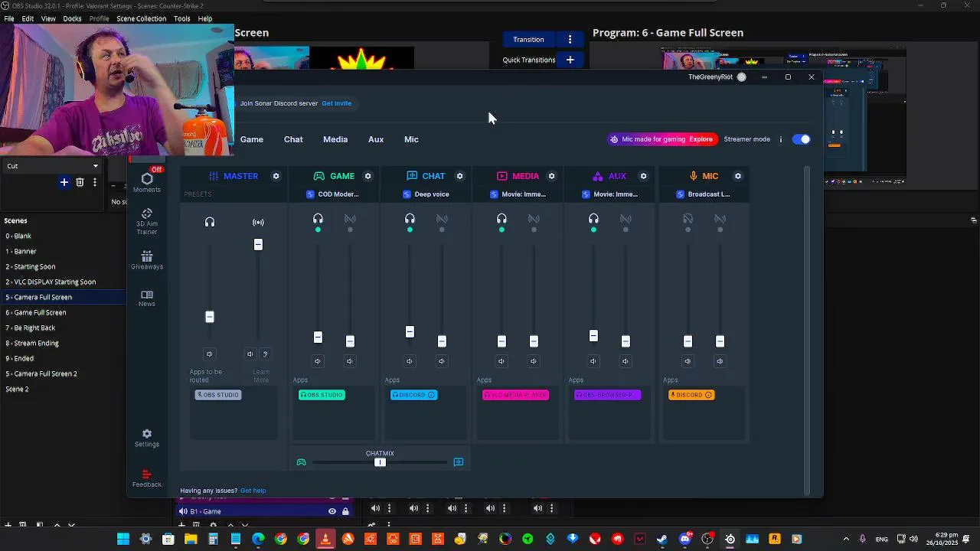Click Explore mic for gaming button
980x551 pixels.
coord(701,139)
